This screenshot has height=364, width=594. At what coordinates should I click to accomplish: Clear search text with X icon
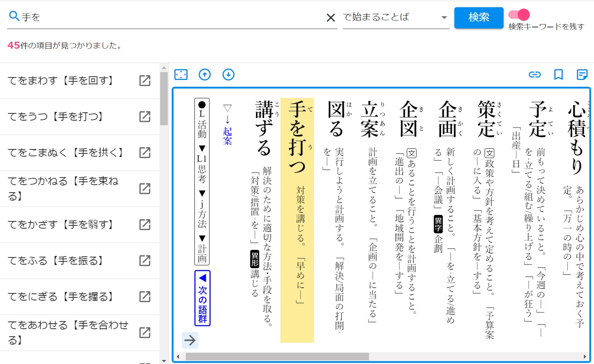[x=331, y=17]
